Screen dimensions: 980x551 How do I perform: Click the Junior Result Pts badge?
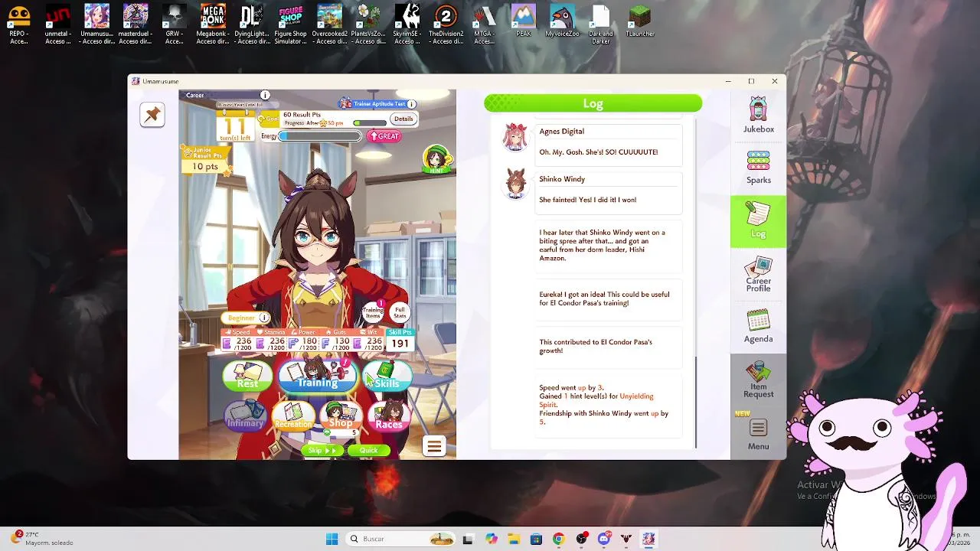[205, 160]
